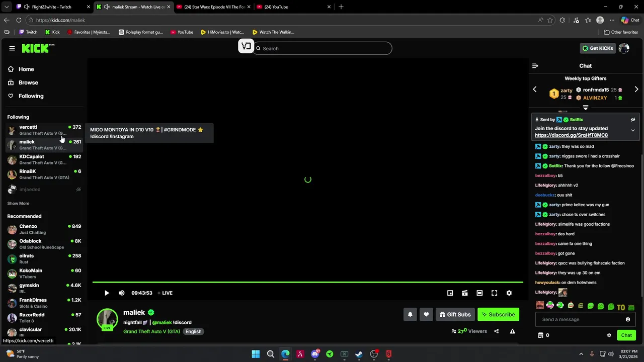Toggle the heart follow button for maliek

coord(426,314)
